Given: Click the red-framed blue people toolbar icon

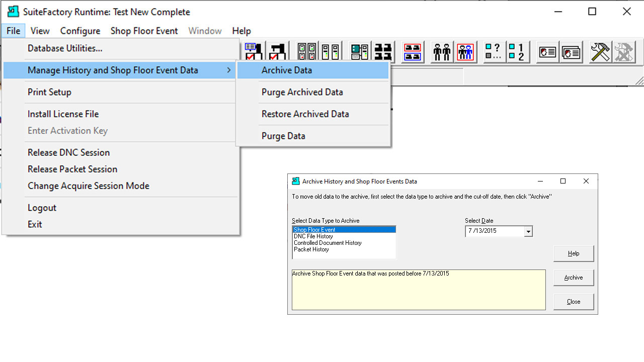Looking at the screenshot, I should [x=465, y=52].
